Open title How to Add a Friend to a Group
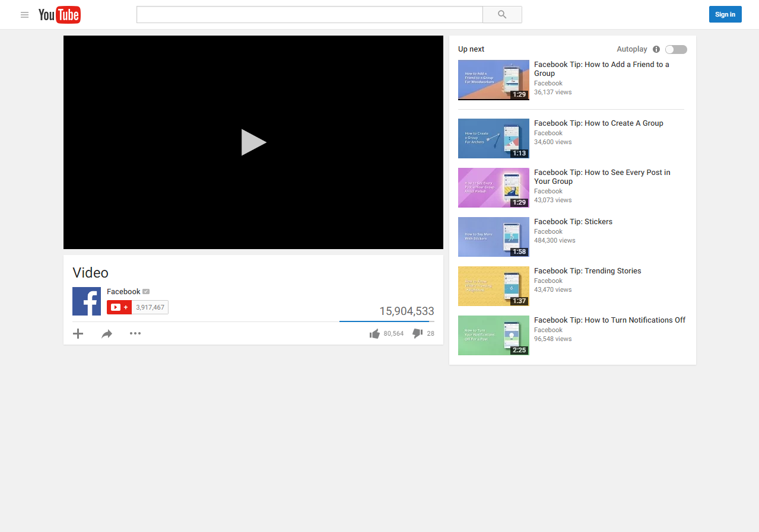Screen dimensions: 759x532 coord(602,69)
